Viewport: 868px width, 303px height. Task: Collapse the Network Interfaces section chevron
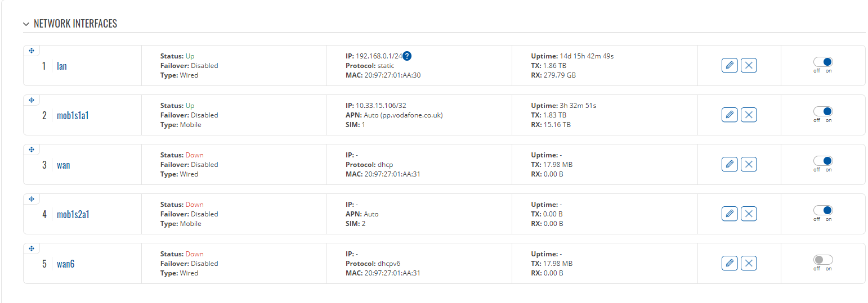click(x=26, y=24)
